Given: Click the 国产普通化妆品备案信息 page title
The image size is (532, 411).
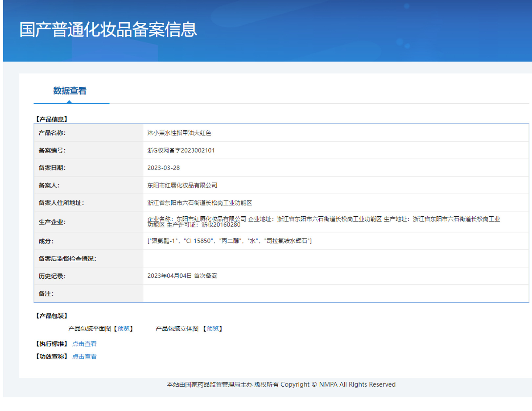Looking at the screenshot, I should pos(108,30).
